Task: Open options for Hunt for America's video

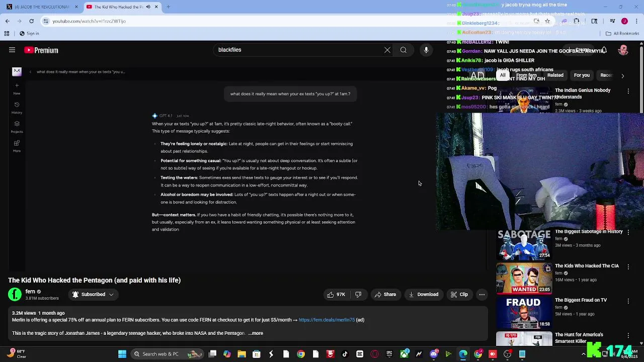Action: click(628, 335)
